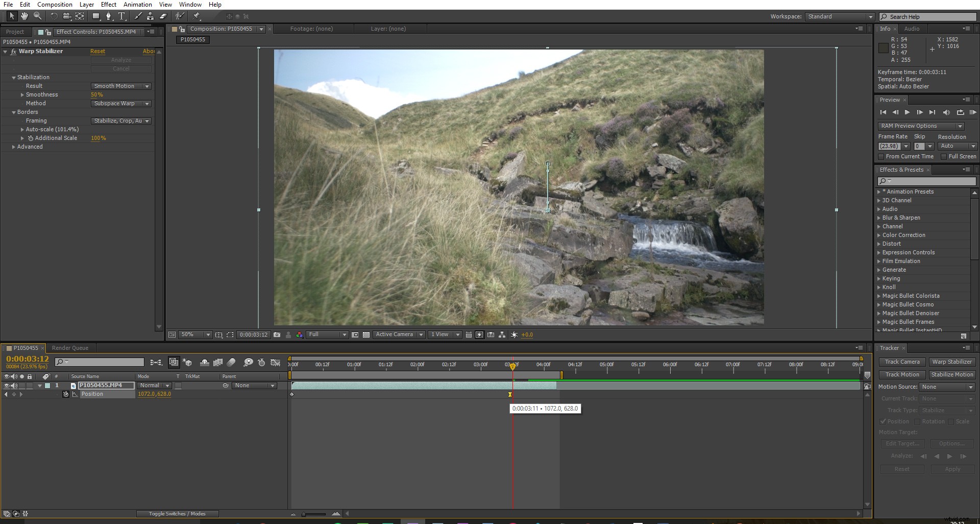
Task: Open the Full resolution dropdown
Action: [x=327, y=335]
